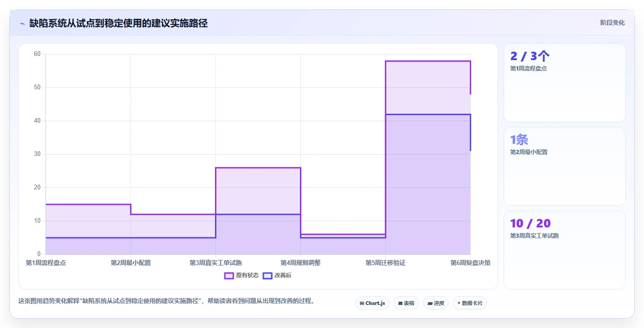Click the 表格 tag
The image size is (644, 328).
point(406,303)
